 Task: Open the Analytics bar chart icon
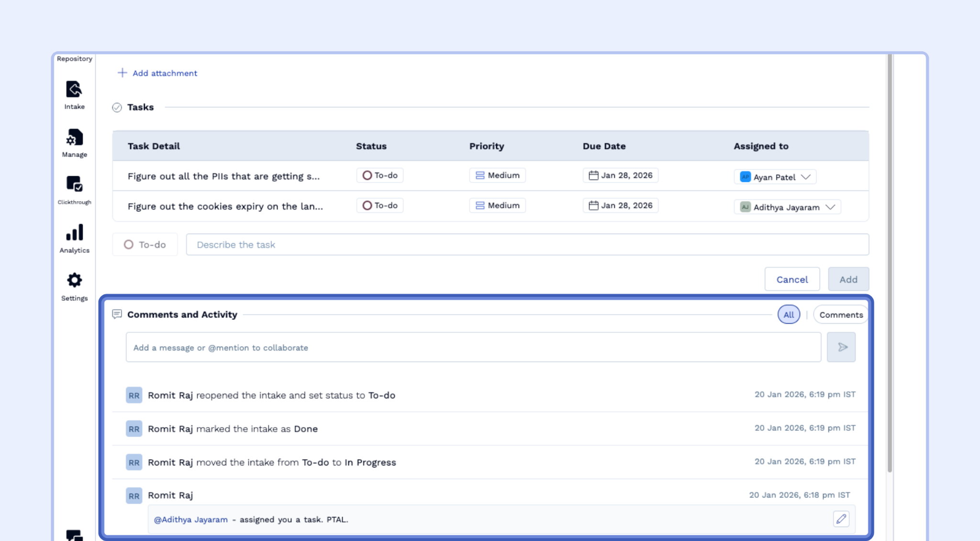pos(74,233)
